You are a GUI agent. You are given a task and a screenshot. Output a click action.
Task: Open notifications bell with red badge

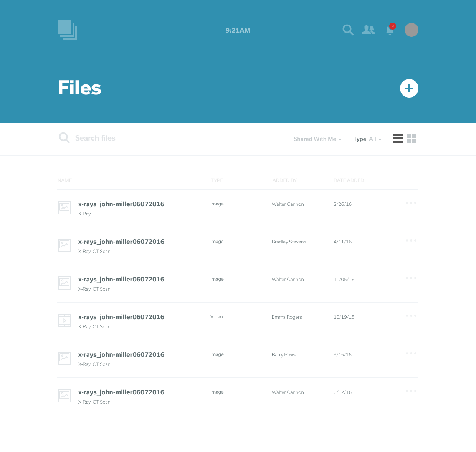[x=390, y=30]
